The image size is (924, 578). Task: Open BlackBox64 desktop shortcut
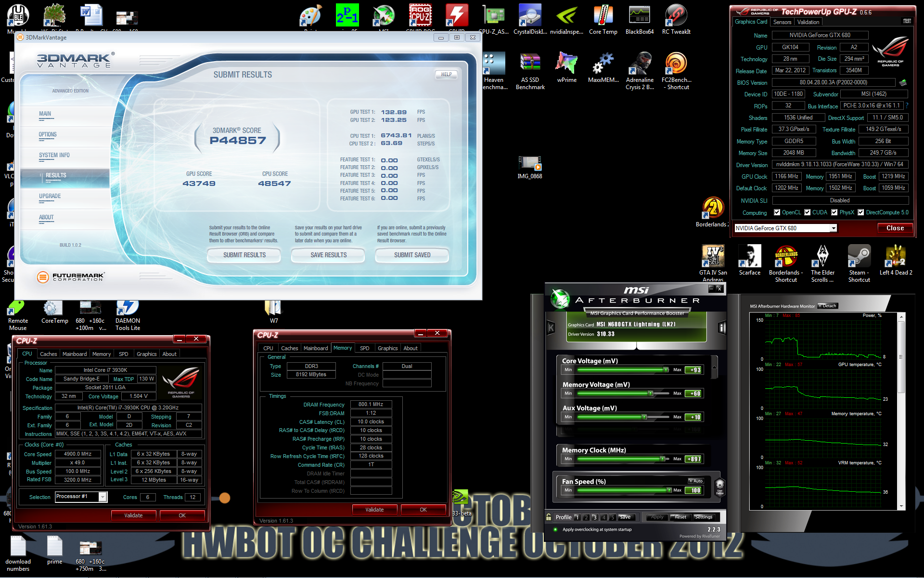[640, 19]
